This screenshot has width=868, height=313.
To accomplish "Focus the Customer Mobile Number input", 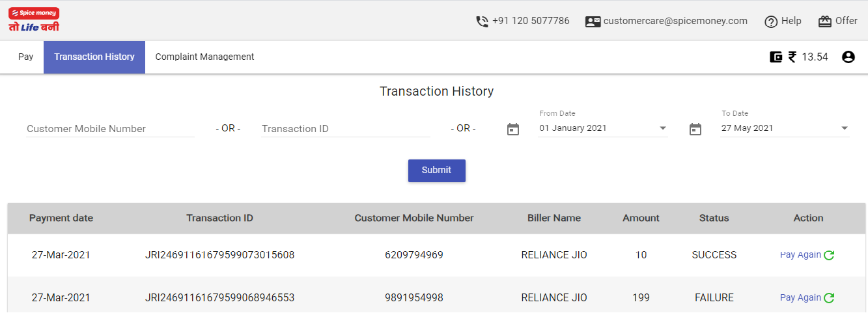I will pyautogui.click(x=110, y=129).
